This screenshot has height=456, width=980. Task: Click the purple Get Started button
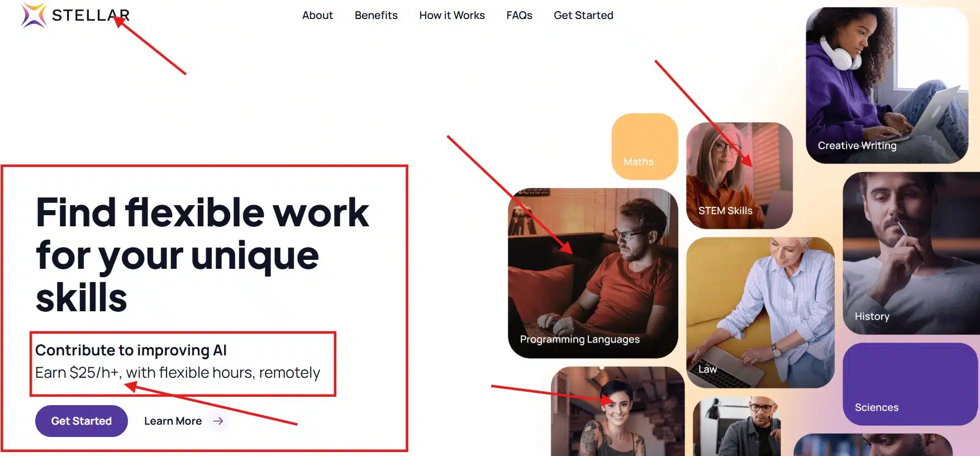(82, 421)
